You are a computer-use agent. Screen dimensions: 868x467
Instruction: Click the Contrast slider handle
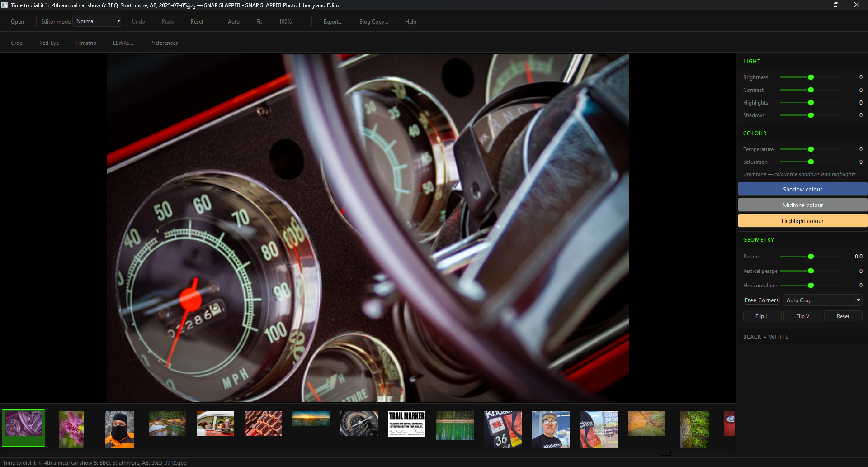point(811,90)
